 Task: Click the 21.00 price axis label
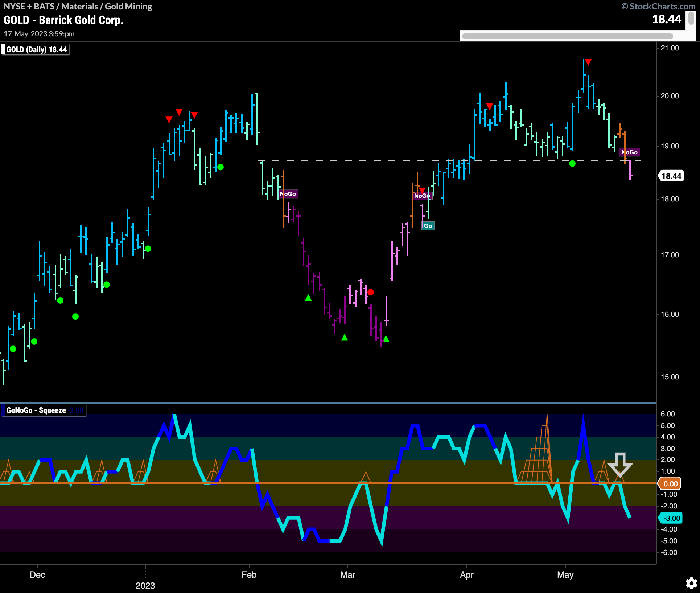tap(670, 48)
